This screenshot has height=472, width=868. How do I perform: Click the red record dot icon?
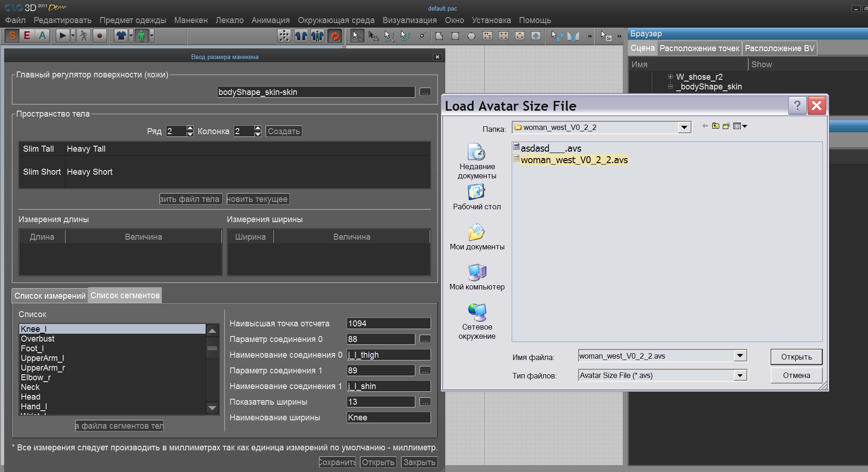[100, 36]
